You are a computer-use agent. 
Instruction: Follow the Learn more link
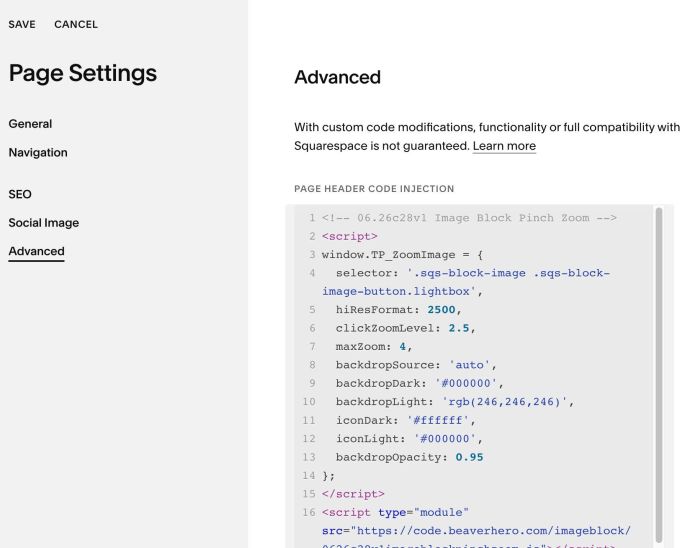tap(504, 146)
